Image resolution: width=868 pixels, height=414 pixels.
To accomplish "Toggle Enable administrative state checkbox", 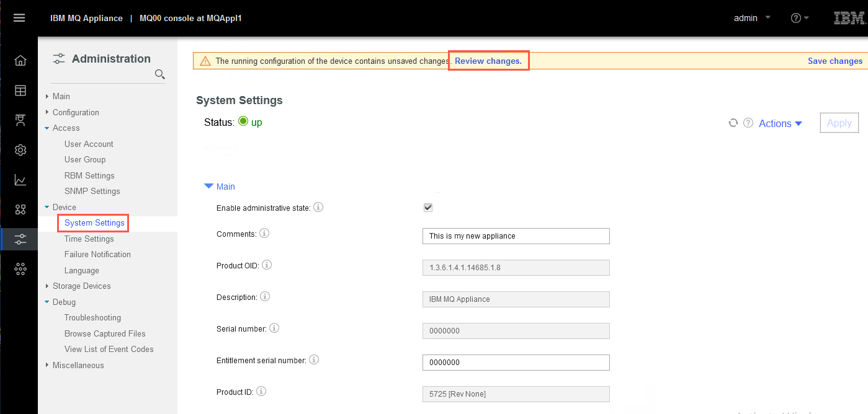I will (427, 208).
